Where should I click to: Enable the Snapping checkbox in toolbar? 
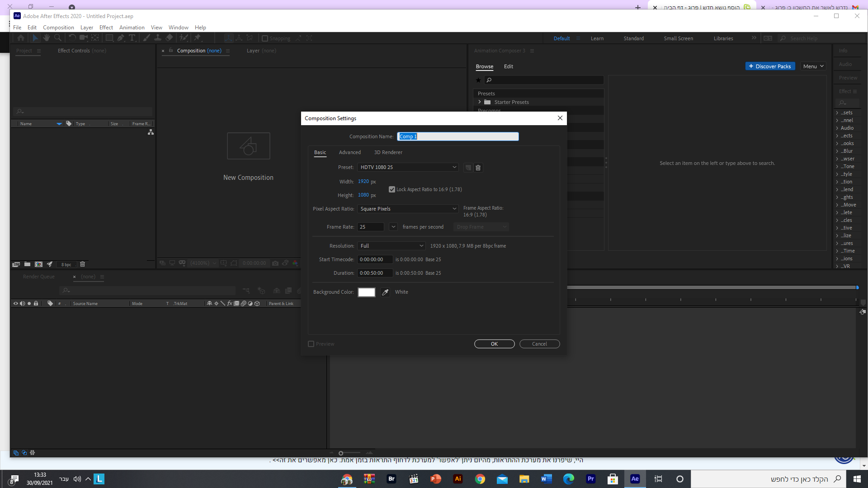coord(265,38)
